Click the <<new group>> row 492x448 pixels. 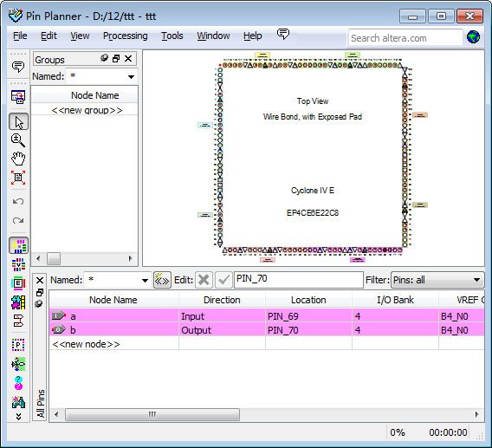coord(87,110)
